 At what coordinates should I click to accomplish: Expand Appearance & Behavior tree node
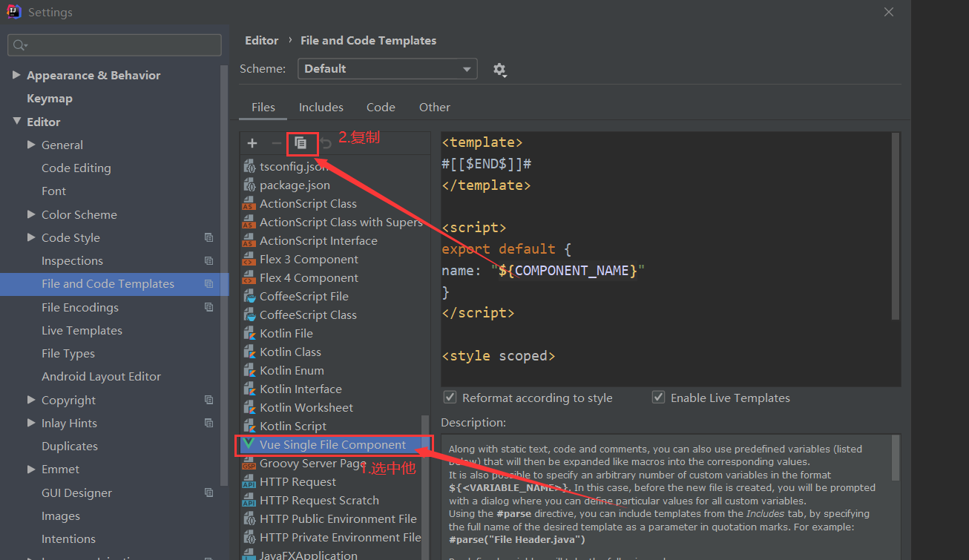tap(16, 75)
